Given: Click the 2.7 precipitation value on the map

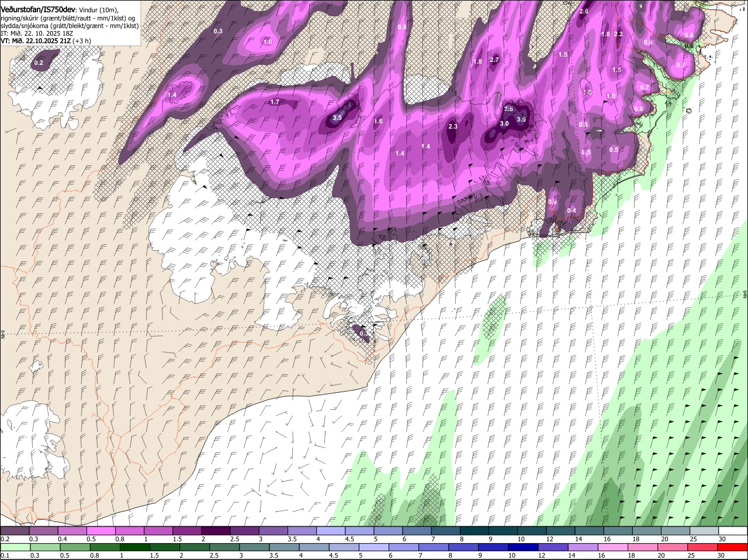Looking at the screenshot, I should 494,60.
